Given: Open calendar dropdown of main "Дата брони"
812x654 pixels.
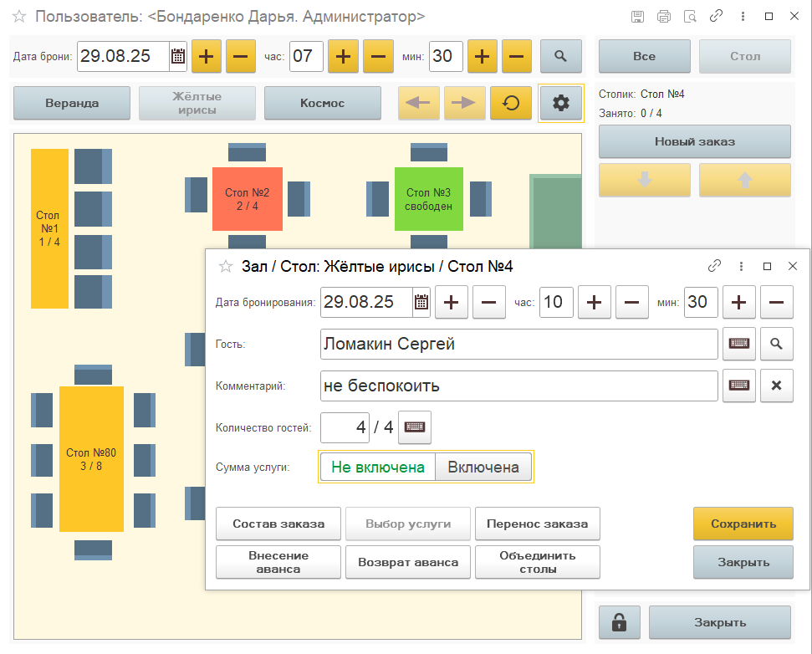Looking at the screenshot, I should (178, 57).
